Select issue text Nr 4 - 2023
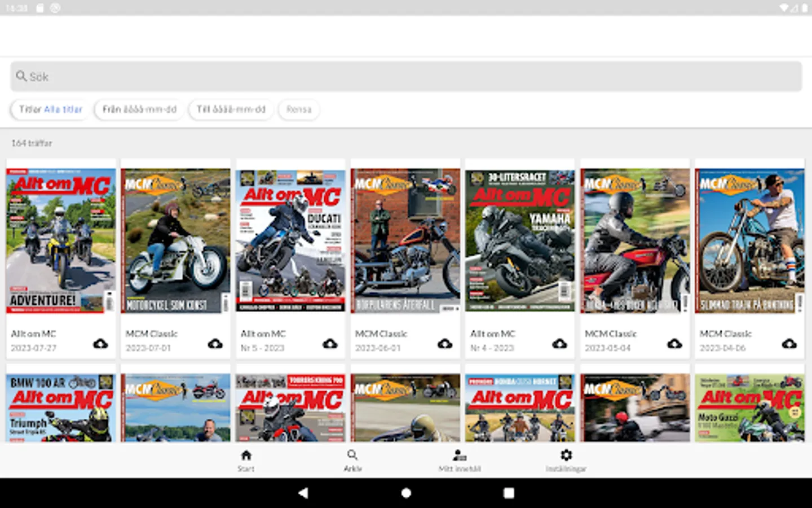 (492, 348)
